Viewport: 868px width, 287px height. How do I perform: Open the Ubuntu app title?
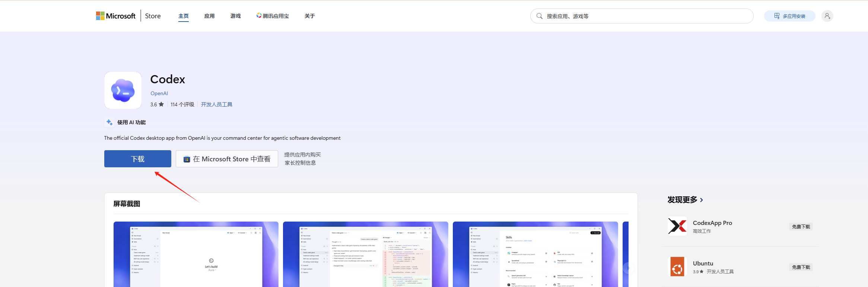pos(703,263)
